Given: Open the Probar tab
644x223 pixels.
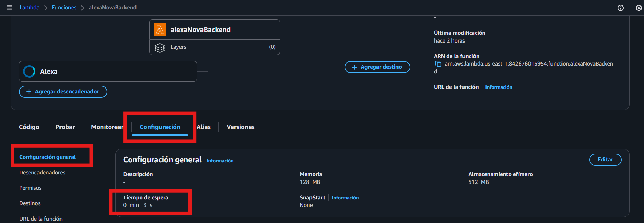Looking at the screenshot, I should [65, 127].
